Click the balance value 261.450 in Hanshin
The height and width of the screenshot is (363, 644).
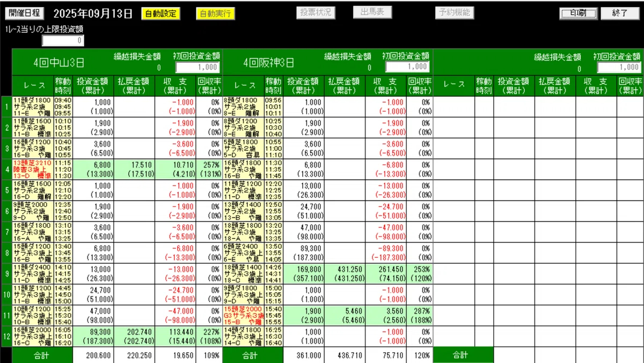(390, 270)
